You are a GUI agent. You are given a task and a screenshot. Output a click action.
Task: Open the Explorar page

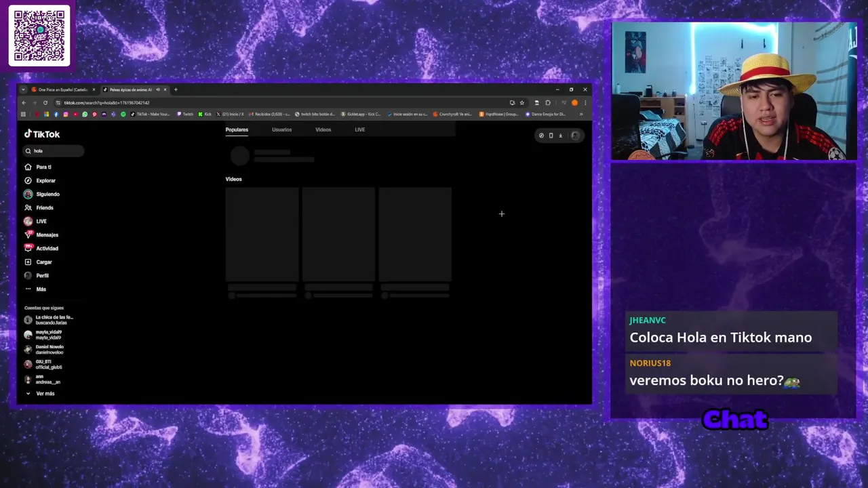tap(40, 180)
